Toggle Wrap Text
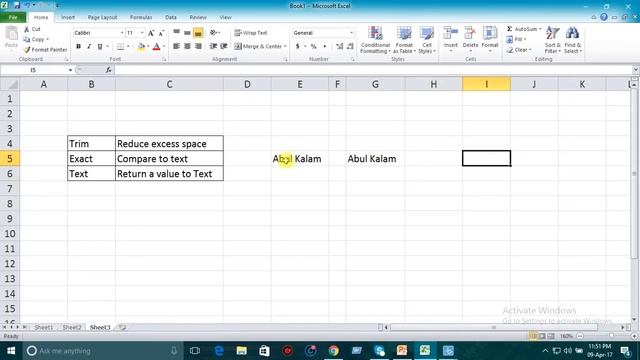Screen dimensions: 640x360 point(251,33)
